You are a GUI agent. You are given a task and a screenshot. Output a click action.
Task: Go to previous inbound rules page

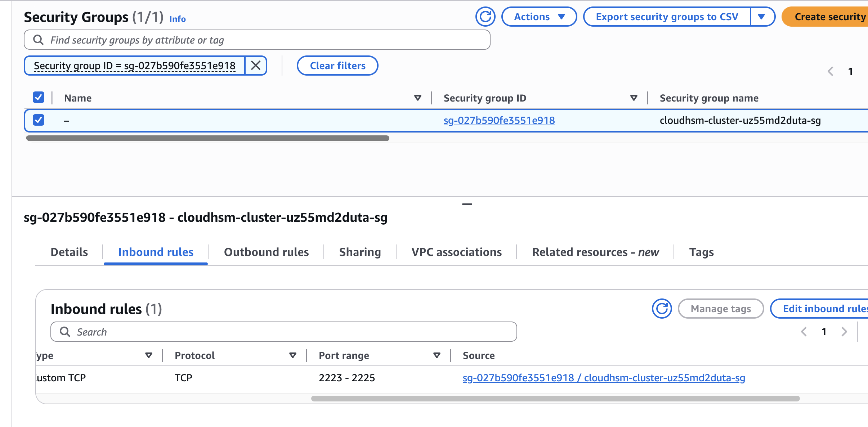(804, 332)
